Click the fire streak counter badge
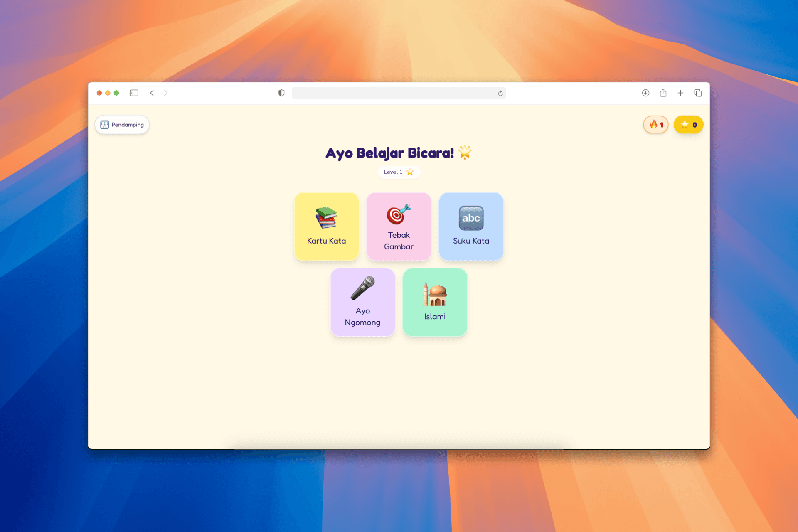The image size is (798, 532). [x=655, y=125]
